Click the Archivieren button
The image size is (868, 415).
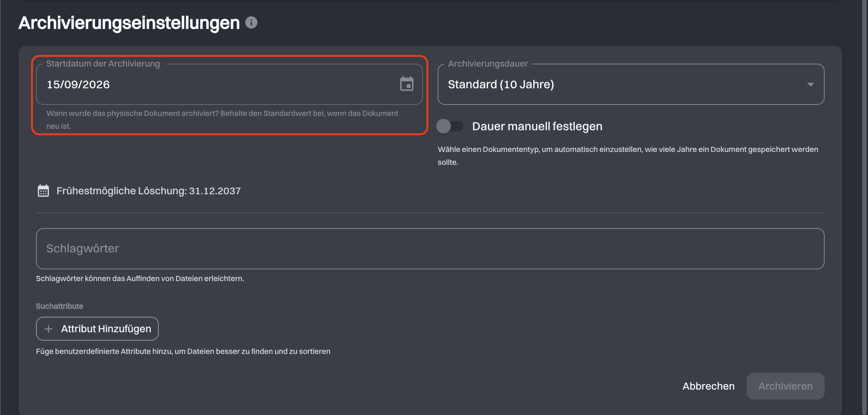785,386
